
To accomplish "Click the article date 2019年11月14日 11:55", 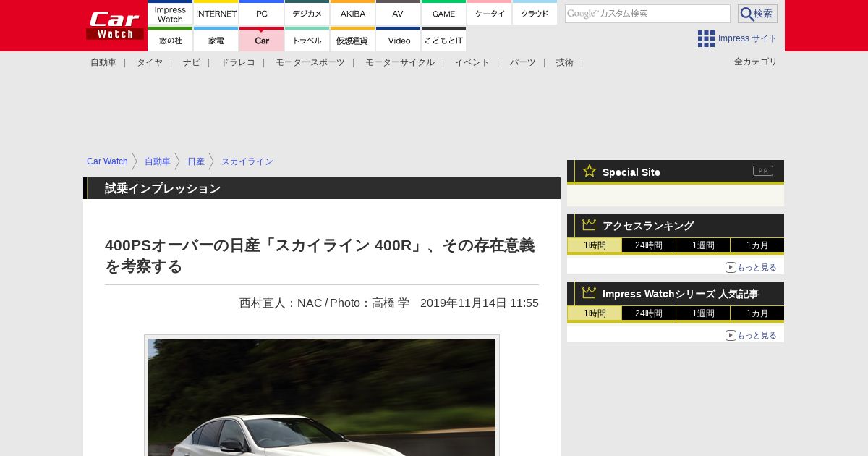I will click(480, 303).
